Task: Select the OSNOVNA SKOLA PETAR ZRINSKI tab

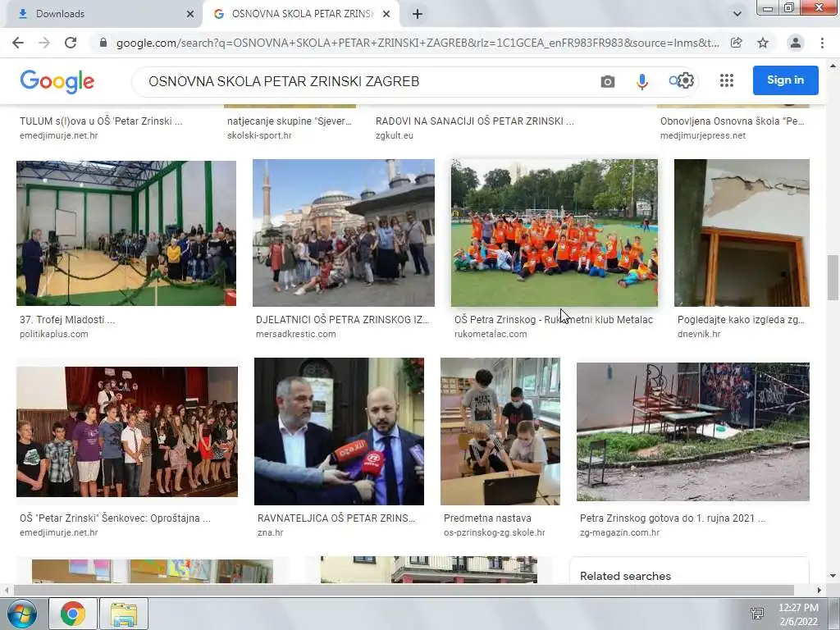Action: click(300, 14)
